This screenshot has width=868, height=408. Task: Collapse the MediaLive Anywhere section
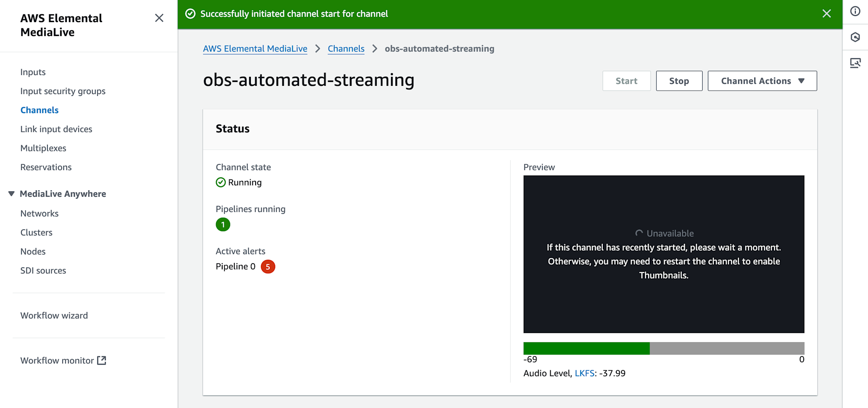[x=11, y=194]
